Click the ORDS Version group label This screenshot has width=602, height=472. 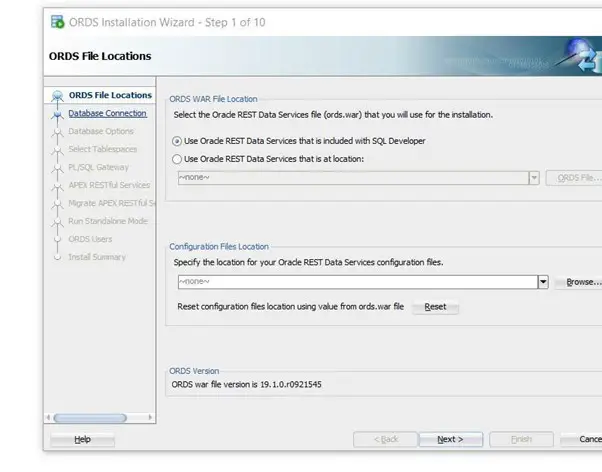194,371
